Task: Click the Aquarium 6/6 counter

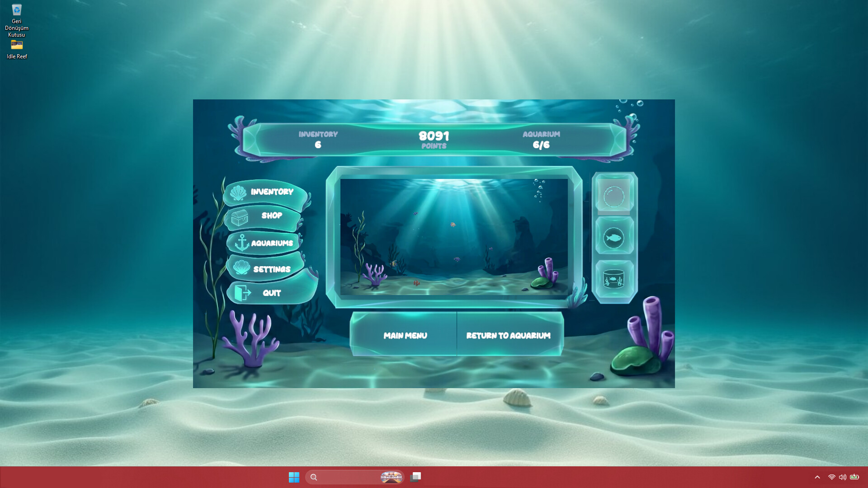Action: 541,139
